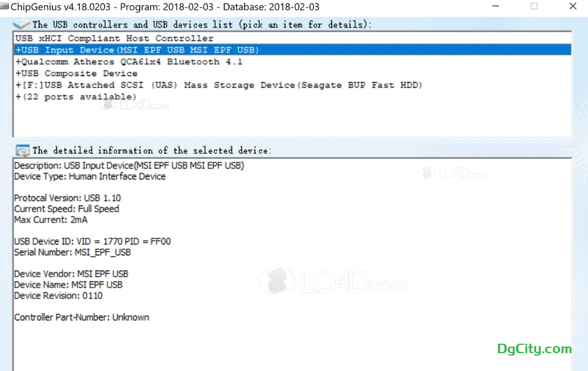Click the (22 ports available) list row
The image size is (588, 371).
click(x=76, y=97)
